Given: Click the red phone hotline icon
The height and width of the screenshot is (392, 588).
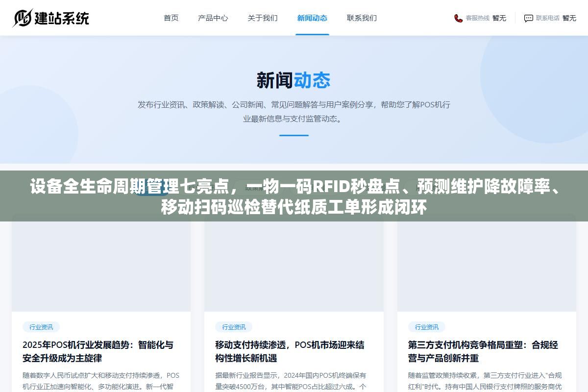Looking at the screenshot, I should 458,18.
